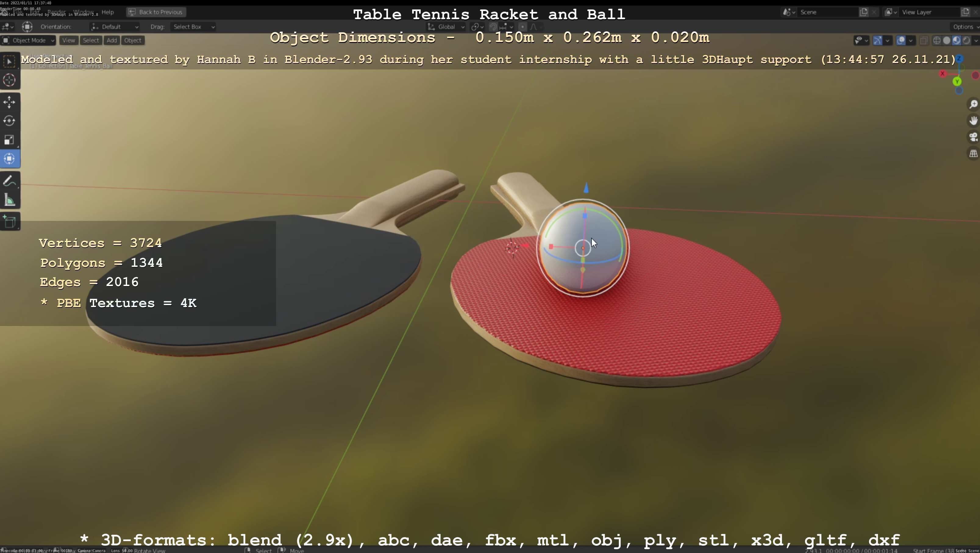Select the Select Box tool
The height and width of the screenshot is (553, 980).
pyautogui.click(x=9, y=61)
